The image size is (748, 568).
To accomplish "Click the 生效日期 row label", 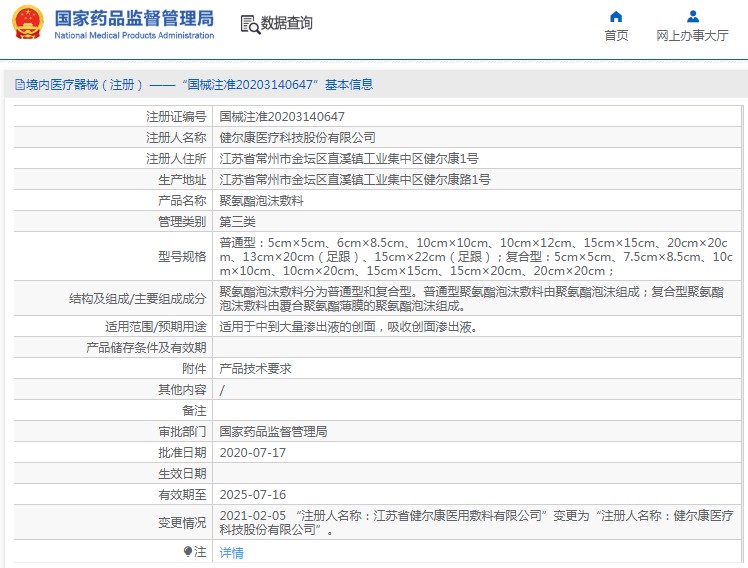I will pos(182,474).
